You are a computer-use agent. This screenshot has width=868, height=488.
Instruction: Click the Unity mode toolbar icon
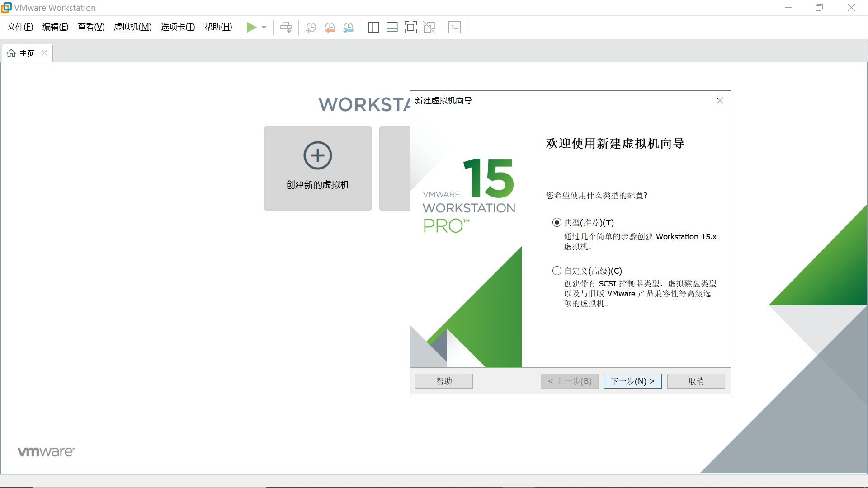tap(429, 28)
